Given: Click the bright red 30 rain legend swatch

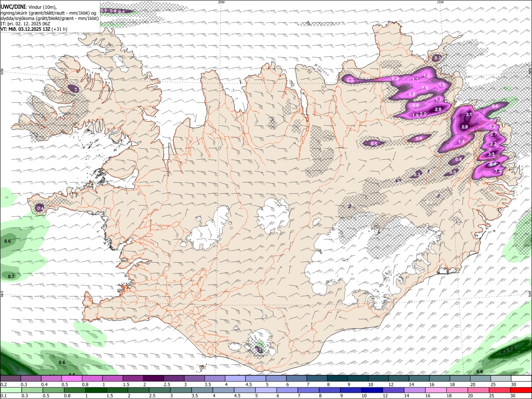Looking at the screenshot, I should [x=520, y=390].
